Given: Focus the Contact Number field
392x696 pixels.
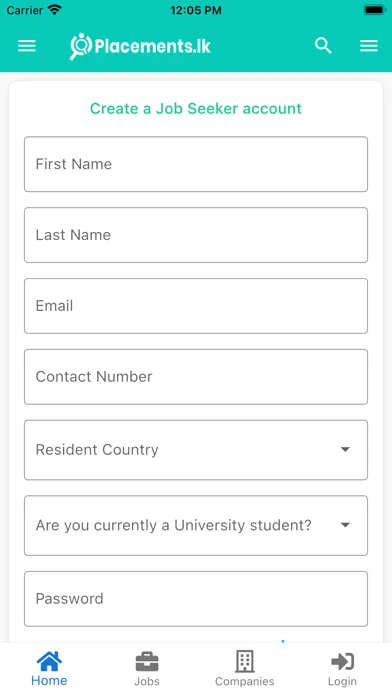Looking at the screenshot, I should [196, 377].
